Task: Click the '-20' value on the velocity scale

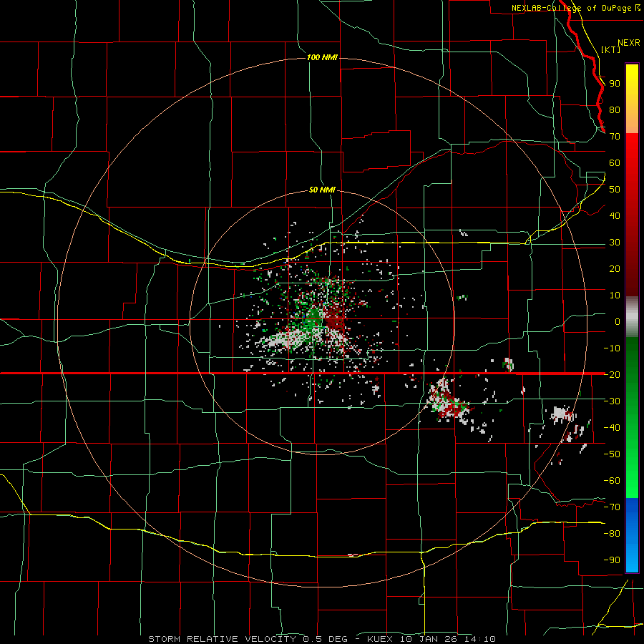Action: tap(612, 374)
